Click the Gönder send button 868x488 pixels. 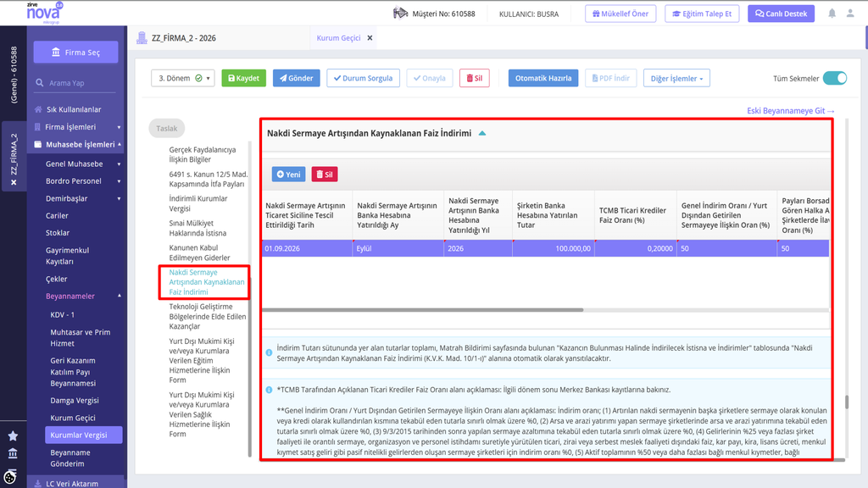tap(296, 78)
